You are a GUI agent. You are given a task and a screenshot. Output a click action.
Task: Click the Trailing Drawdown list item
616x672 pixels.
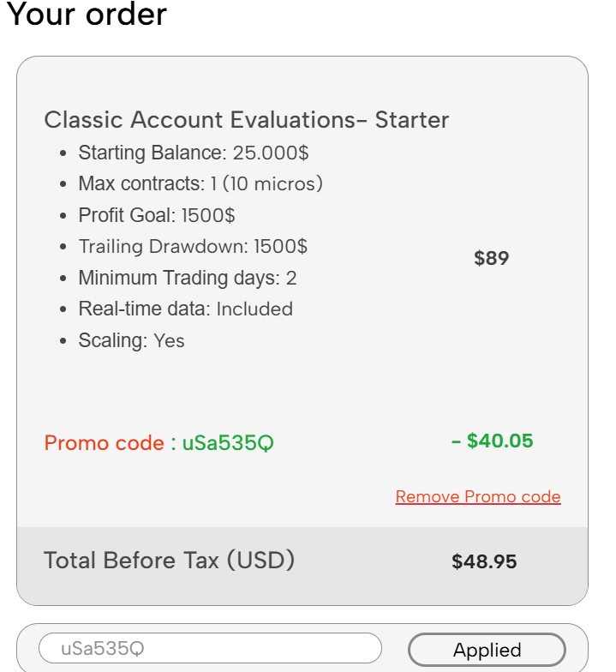[x=193, y=247]
